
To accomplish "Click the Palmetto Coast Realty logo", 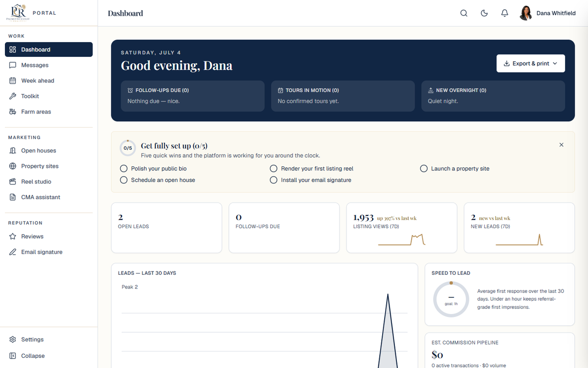I will pyautogui.click(x=18, y=12).
